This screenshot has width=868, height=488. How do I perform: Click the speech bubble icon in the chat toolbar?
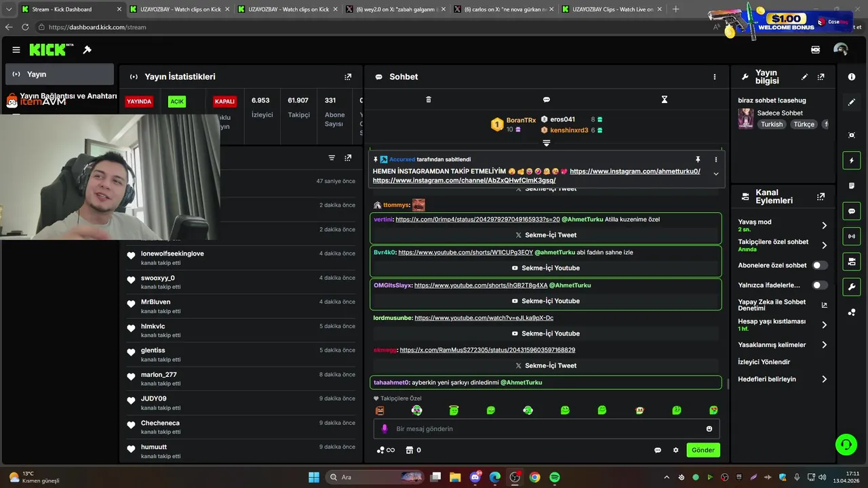[547, 100]
